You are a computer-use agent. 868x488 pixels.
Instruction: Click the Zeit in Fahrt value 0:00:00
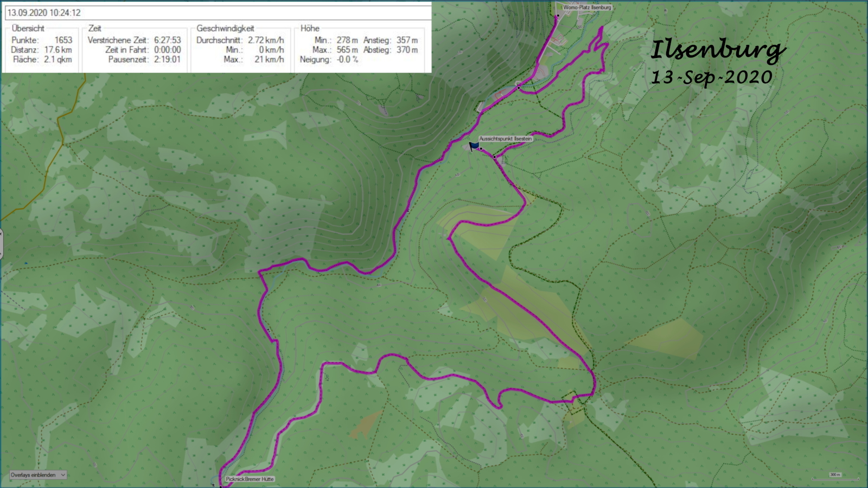click(x=168, y=50)
